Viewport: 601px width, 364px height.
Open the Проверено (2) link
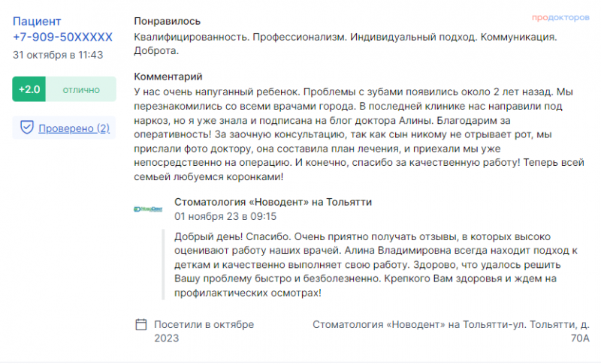(74, 128)
